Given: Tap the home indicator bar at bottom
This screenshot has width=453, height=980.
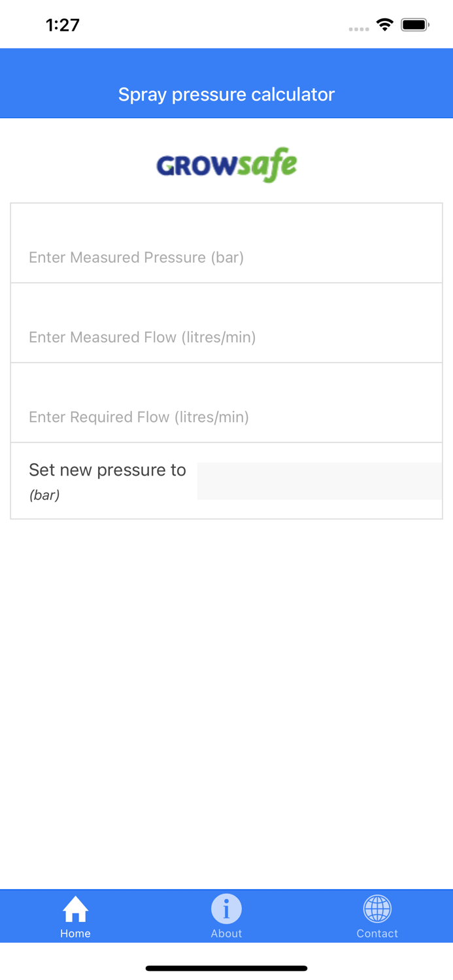Looking at the screenshot, I should point(226,968).
